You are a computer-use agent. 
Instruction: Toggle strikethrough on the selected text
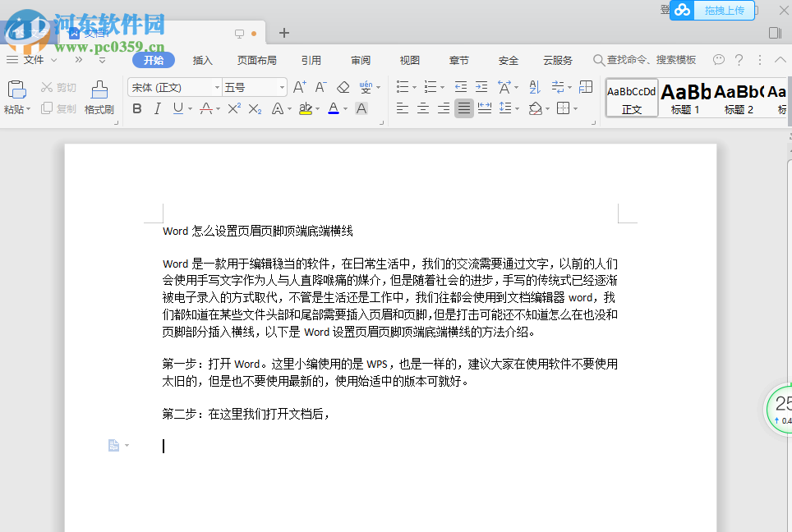point(205,108)
